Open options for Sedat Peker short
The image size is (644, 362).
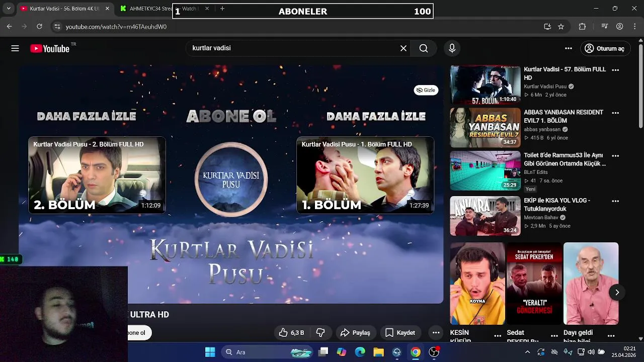(554, 336)
